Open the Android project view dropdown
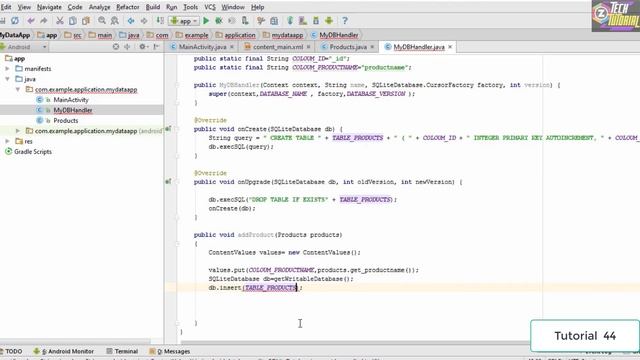640x360 pixels. tap(24, 47)
